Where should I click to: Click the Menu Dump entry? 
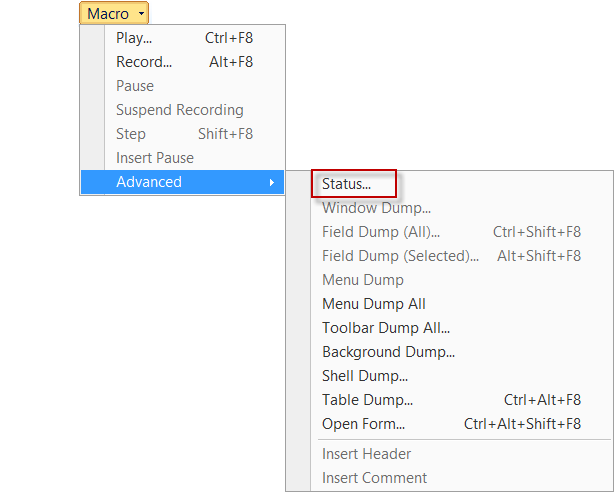click(x=363, y=280)
